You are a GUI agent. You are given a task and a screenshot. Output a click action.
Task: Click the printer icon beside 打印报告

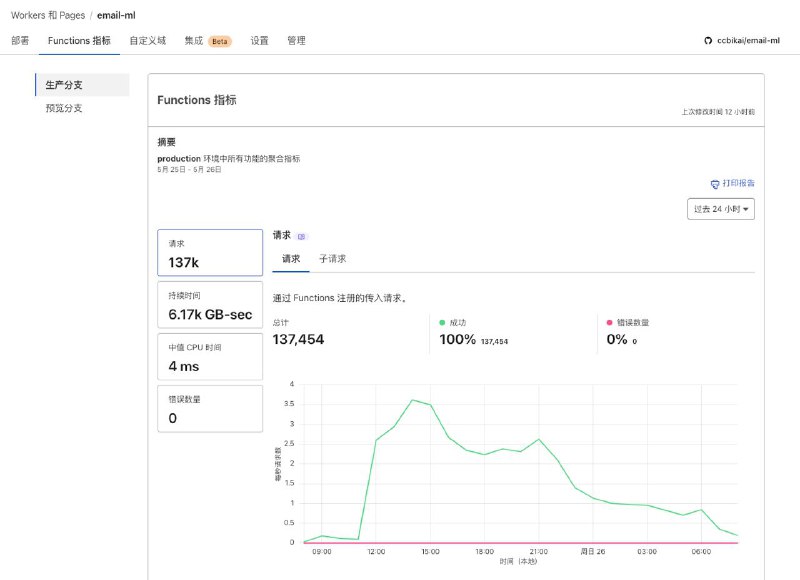[715, 184]
